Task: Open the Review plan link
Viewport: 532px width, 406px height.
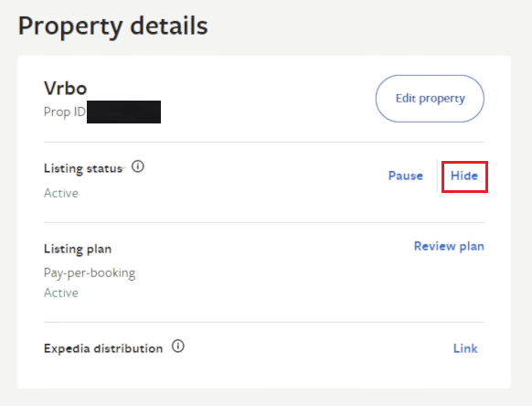Action: pyautogui.click(x=449, y=246)
